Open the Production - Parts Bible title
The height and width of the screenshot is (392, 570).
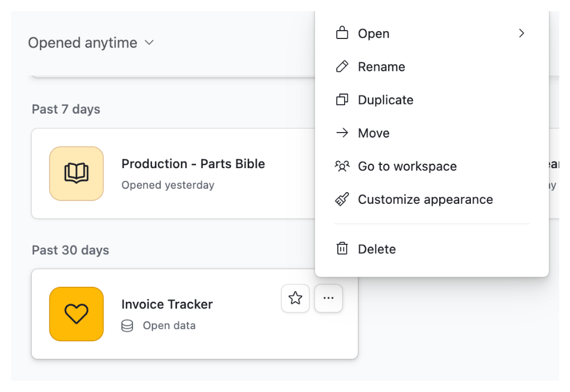click(193, 164)
